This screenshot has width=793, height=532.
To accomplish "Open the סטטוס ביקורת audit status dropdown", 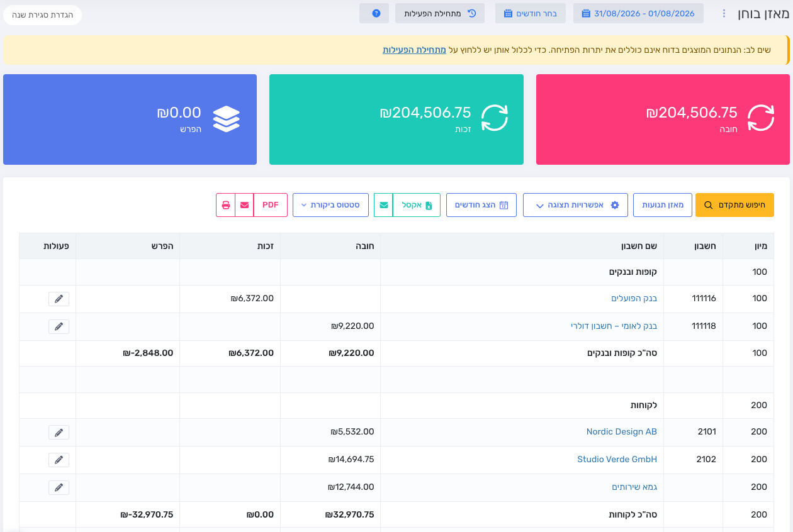I will click(x=330, y=205).
